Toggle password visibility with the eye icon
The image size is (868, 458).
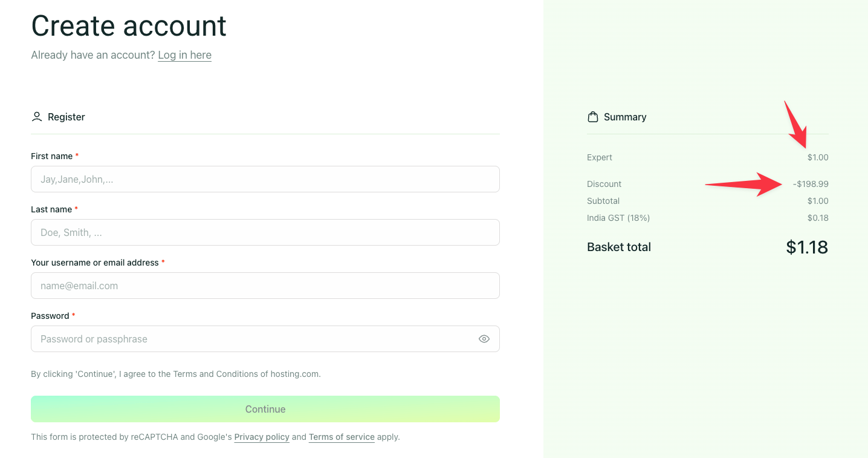point(484,339)
